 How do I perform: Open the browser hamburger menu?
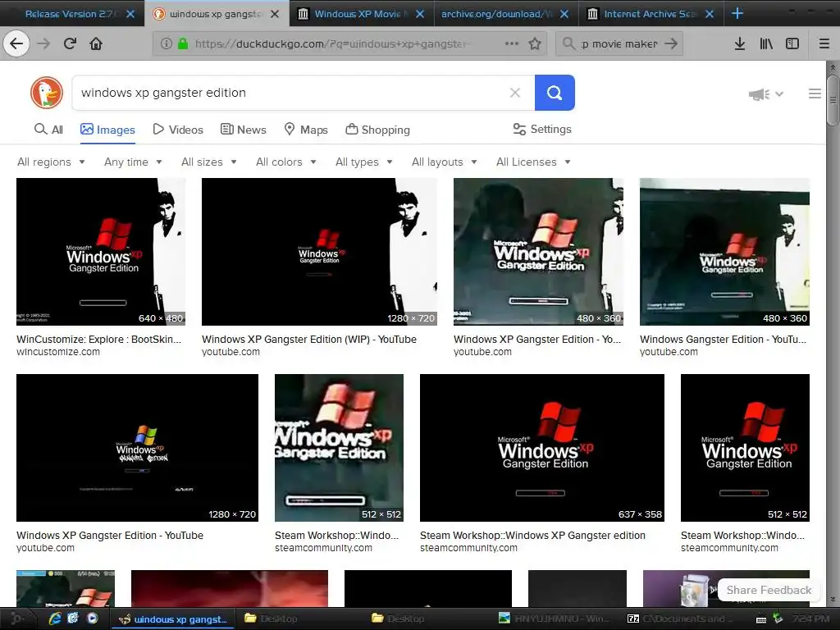824,44
